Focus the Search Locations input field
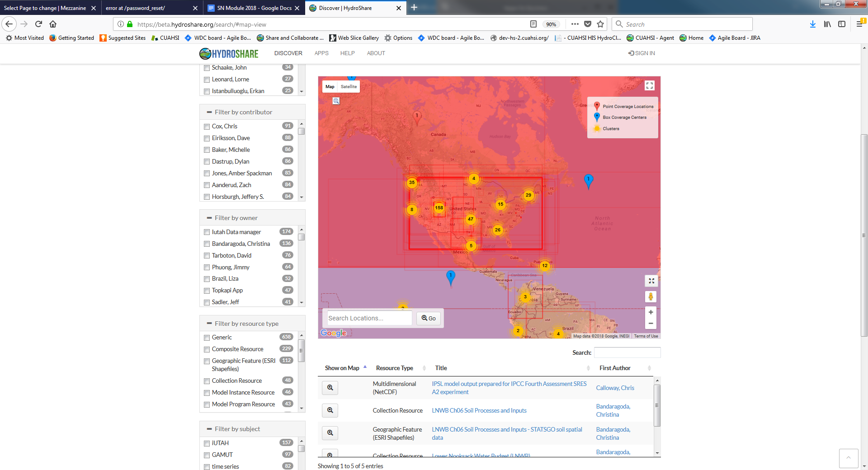The width and height of the screenshot is (868, 470). [369, 318]
